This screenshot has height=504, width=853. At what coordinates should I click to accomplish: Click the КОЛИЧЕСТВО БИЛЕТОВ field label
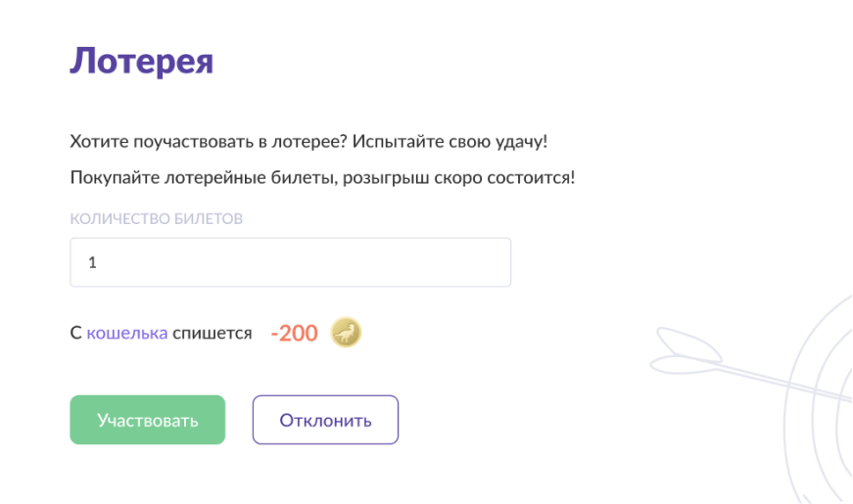click(x=156, y=218)
